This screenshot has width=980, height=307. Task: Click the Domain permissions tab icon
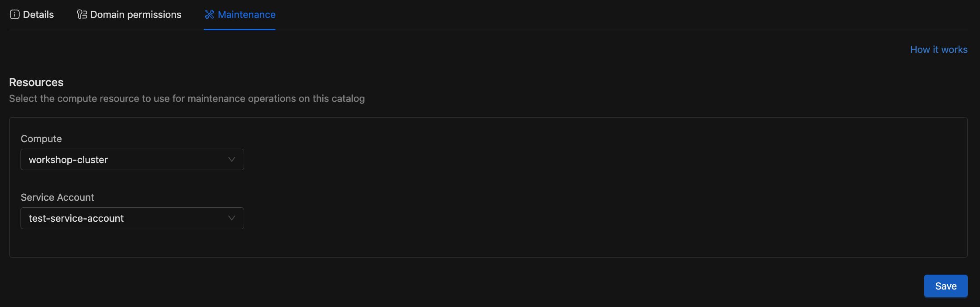point(82,14)
